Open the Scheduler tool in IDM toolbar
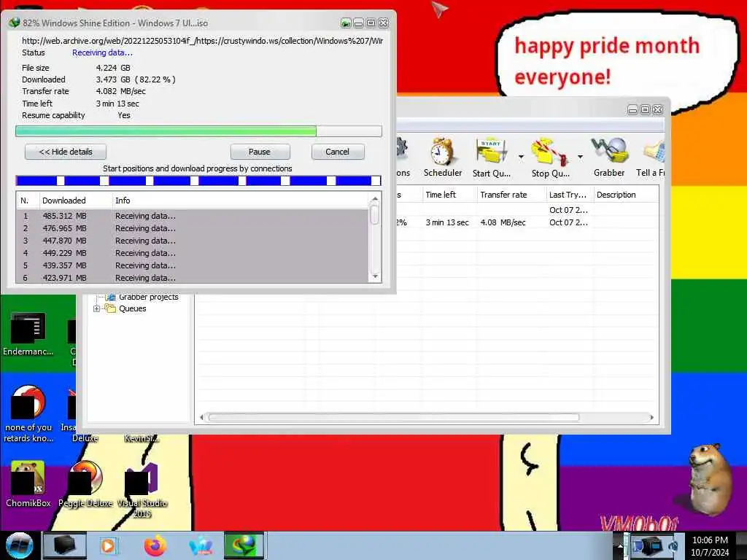 tap(442, 157)
